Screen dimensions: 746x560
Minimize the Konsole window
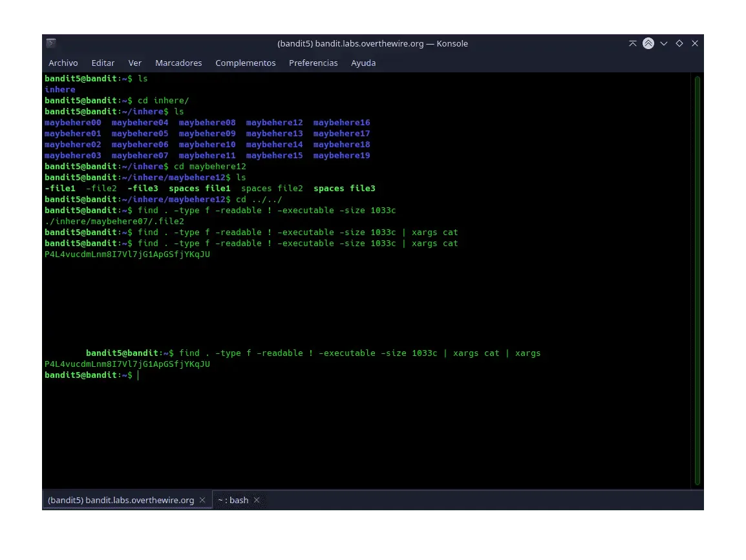click(x=664, y=43)
